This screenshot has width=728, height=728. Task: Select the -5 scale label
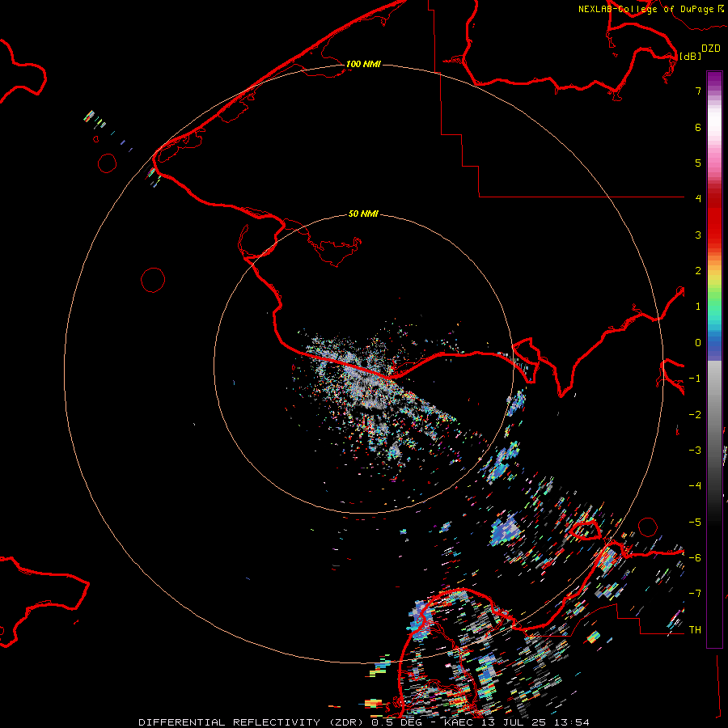pyautogui.click(x=695, y=523)
